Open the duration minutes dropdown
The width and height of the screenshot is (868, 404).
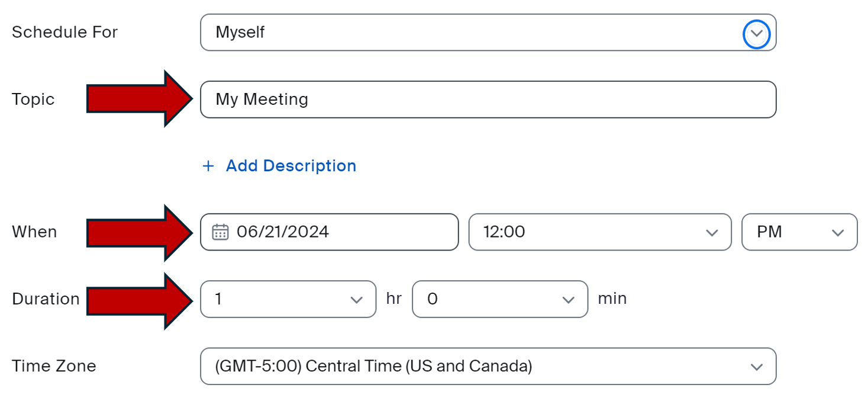point(500,299)
